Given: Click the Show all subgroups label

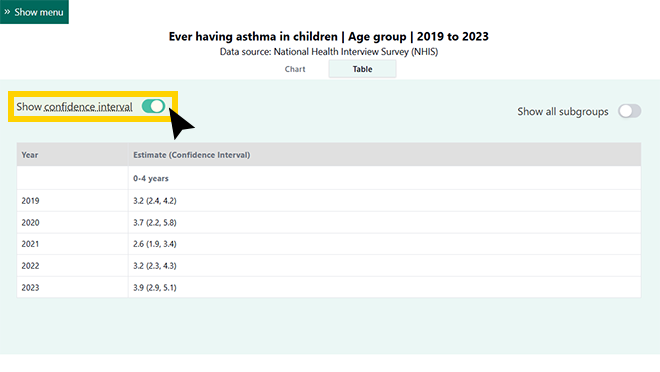Looking at the screenshot, I should pyautogui.click(x=563, y=112).
